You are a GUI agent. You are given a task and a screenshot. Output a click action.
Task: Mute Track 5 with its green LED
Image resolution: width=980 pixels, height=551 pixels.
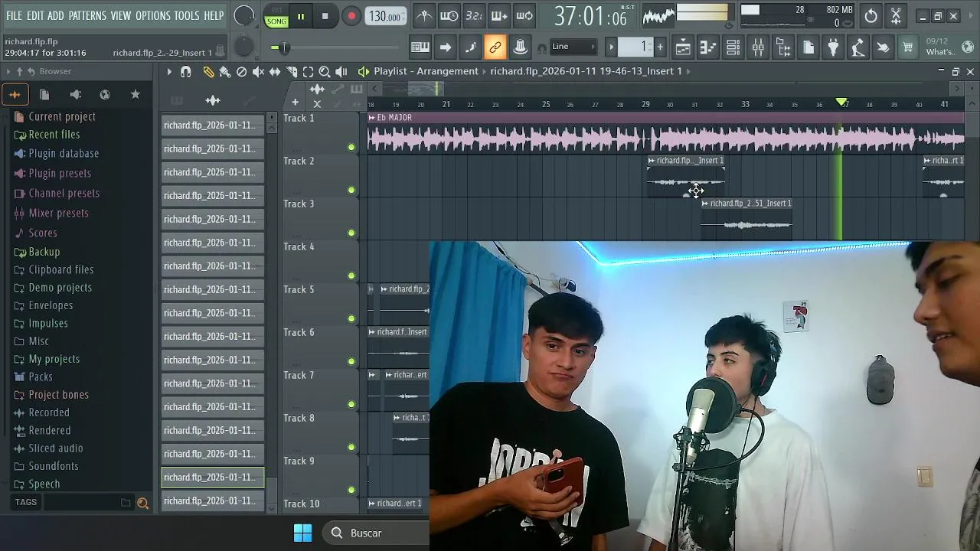pos(351,318)
